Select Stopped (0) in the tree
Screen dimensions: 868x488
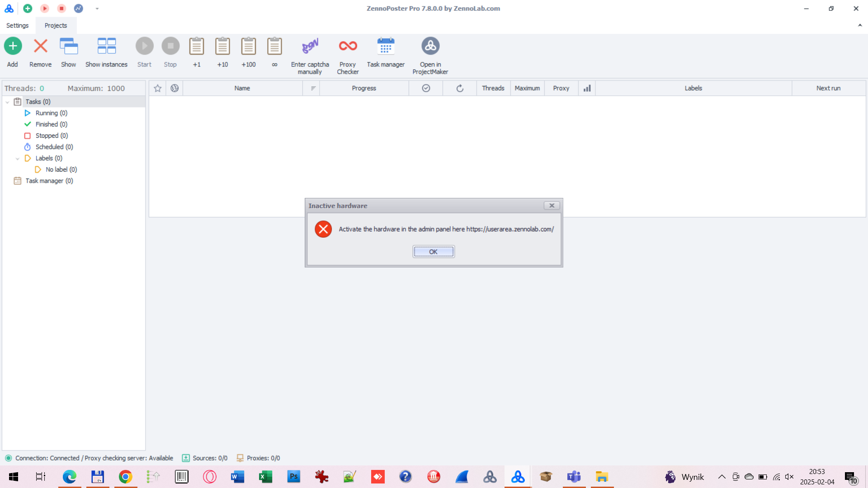pyautogui.click(x=52, y=136)
